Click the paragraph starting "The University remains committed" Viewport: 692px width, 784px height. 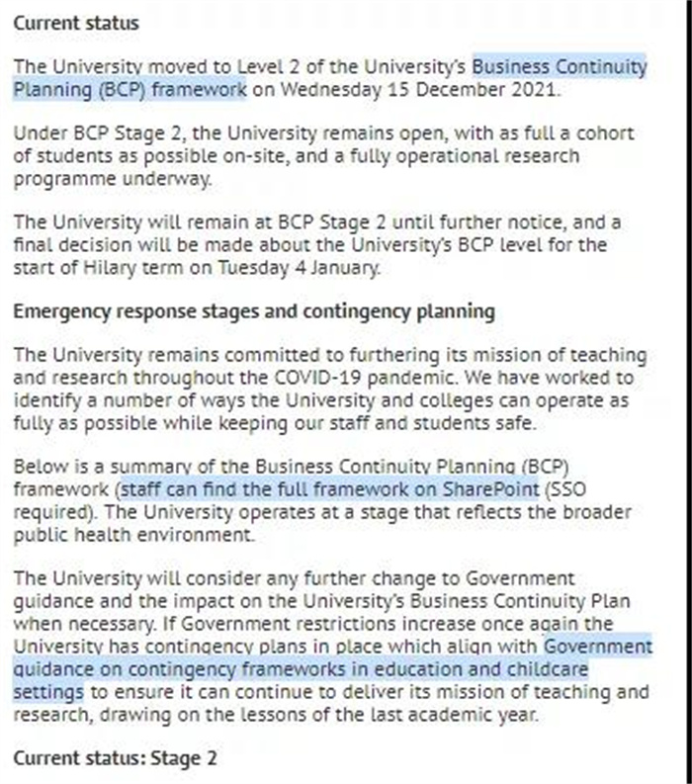(330, 389)
